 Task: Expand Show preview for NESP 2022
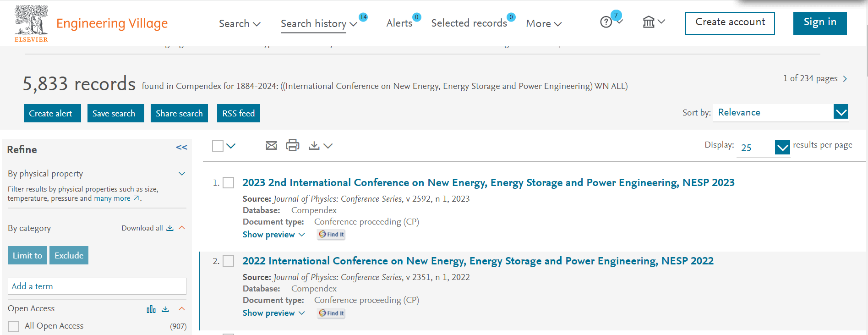click(273, 313)
